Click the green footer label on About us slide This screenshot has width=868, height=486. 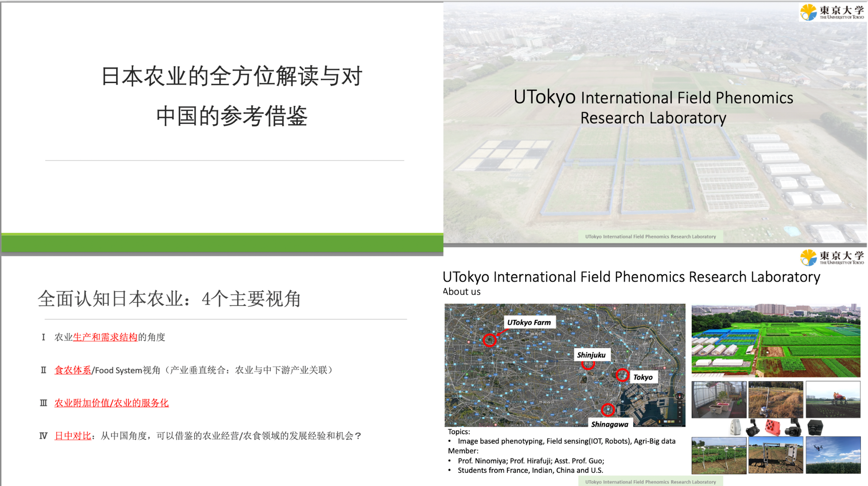pos(651,482)
